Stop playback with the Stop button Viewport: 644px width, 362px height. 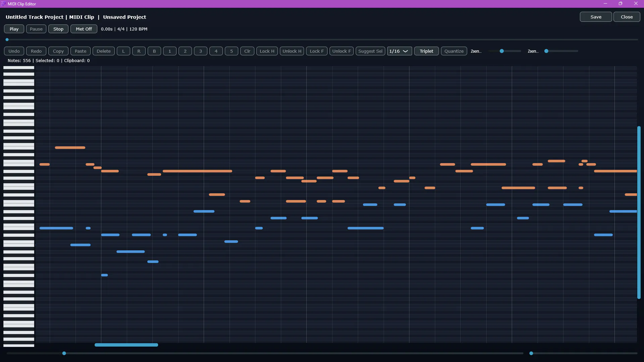click(x=58, y=29)
